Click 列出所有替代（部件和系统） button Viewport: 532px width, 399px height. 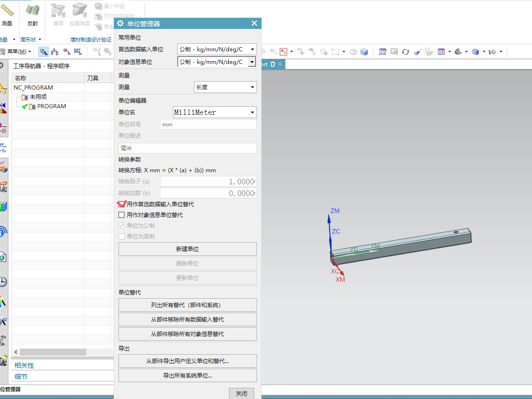pyautogui.click(x=187, y=305)
